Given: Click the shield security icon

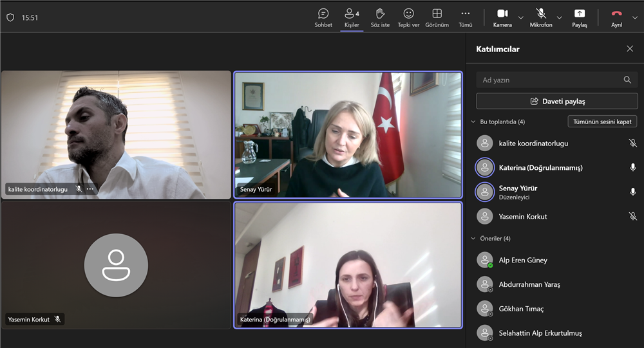Looking at the screenshot, I should tap(10, 18).
